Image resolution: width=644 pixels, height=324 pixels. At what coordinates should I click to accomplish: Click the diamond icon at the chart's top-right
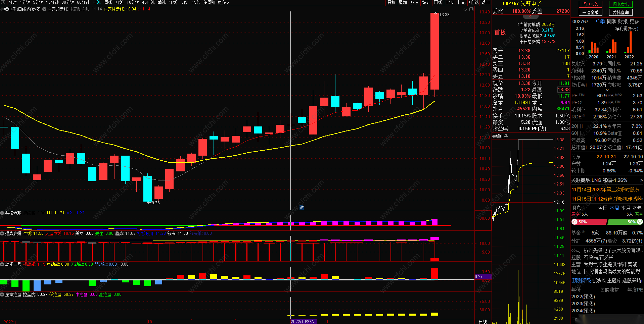465,9
